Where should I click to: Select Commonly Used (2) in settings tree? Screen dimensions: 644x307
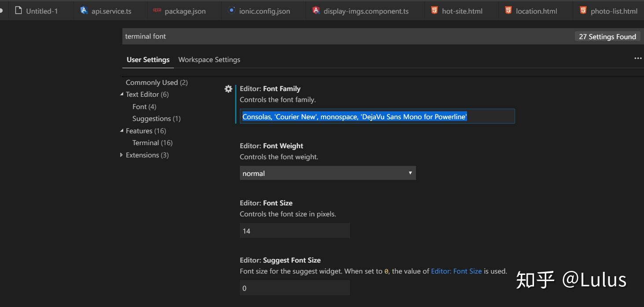click(157, 83)
